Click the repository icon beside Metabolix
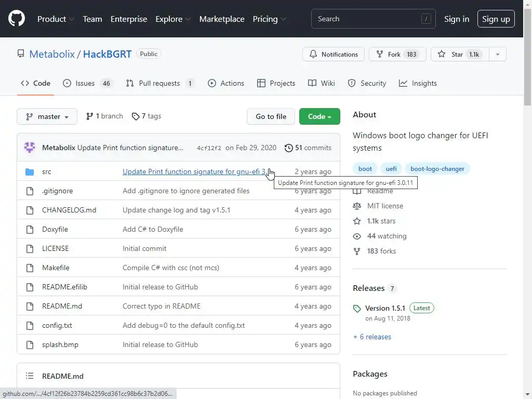532x399 pixels. coord(21,54)
